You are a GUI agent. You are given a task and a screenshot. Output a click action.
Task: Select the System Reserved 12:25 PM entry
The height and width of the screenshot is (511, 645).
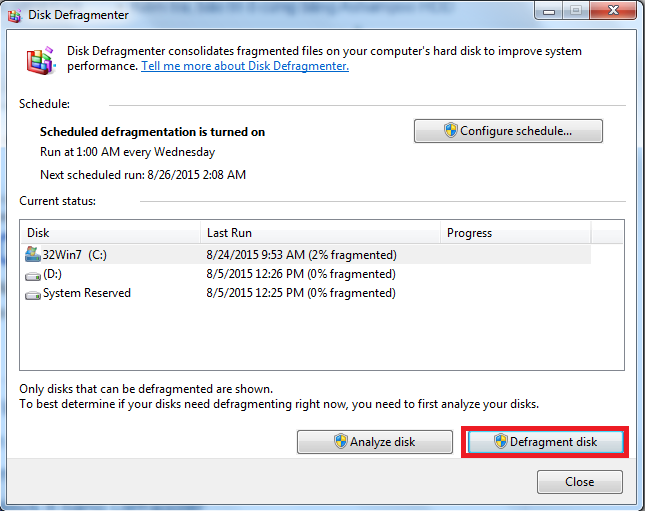(x=301, y=294)
